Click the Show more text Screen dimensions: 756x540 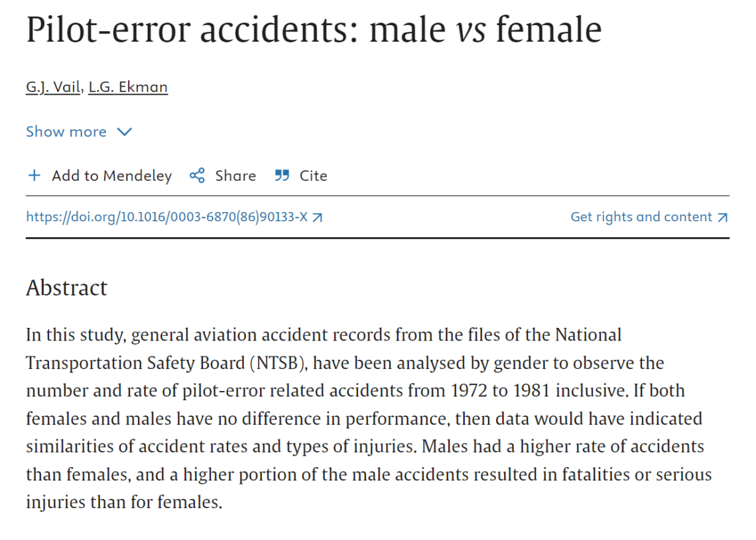(66, 131)
